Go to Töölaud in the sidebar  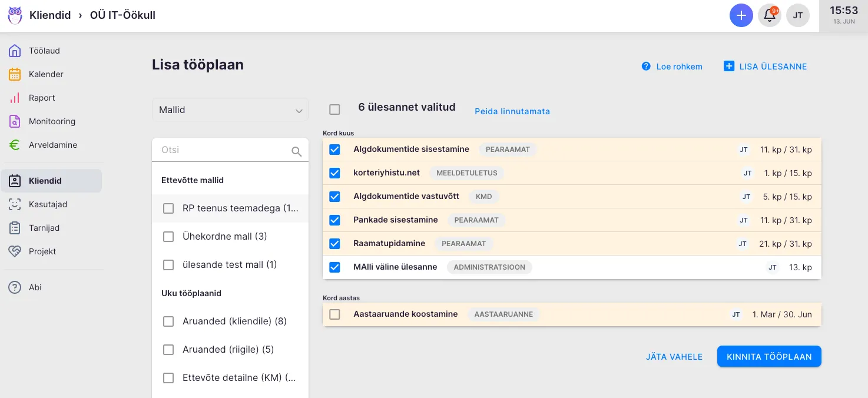(x=44, y=51)
